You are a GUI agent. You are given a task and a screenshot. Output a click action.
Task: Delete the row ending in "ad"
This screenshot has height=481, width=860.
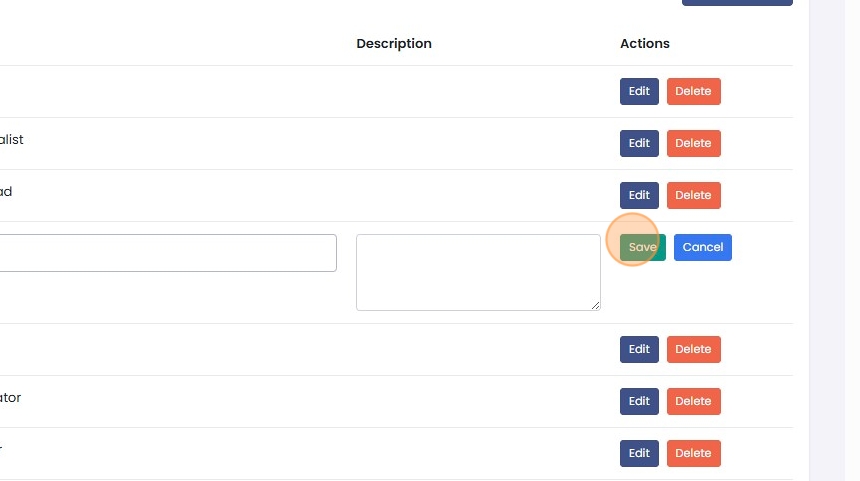(x=693, y=195)
